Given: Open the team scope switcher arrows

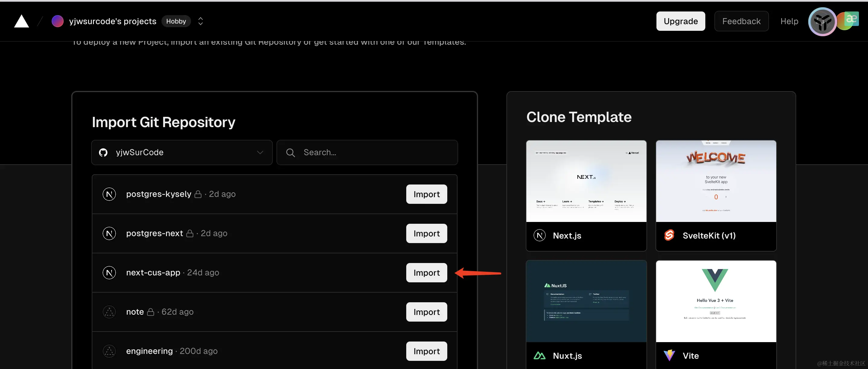Looking at the screenshot, I should tap(200, 21).
